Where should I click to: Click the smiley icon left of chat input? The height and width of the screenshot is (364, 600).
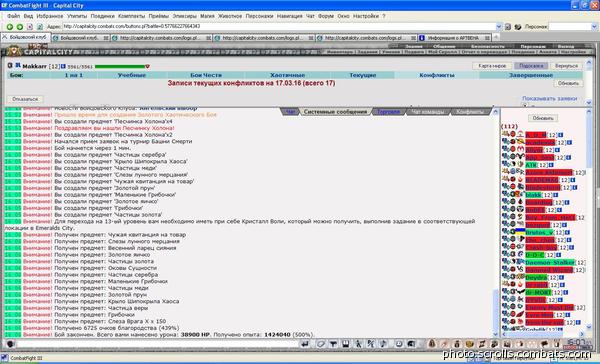click(x=10, y=344)
